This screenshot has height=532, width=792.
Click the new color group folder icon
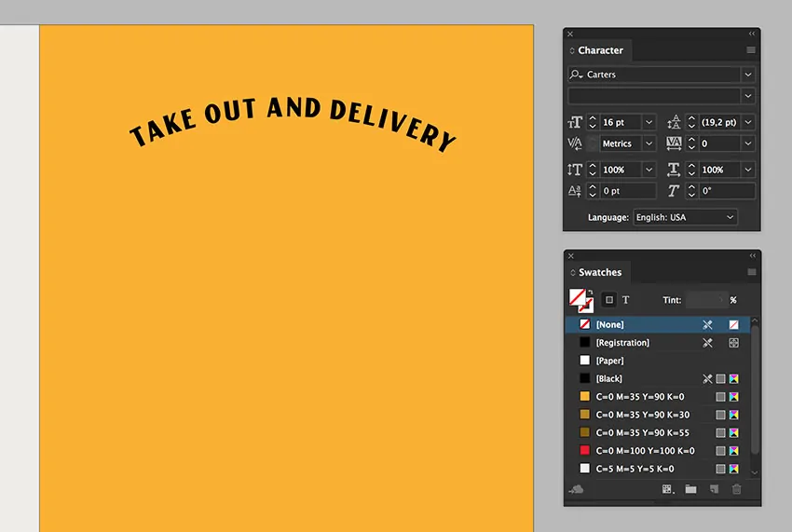point(690,489)
